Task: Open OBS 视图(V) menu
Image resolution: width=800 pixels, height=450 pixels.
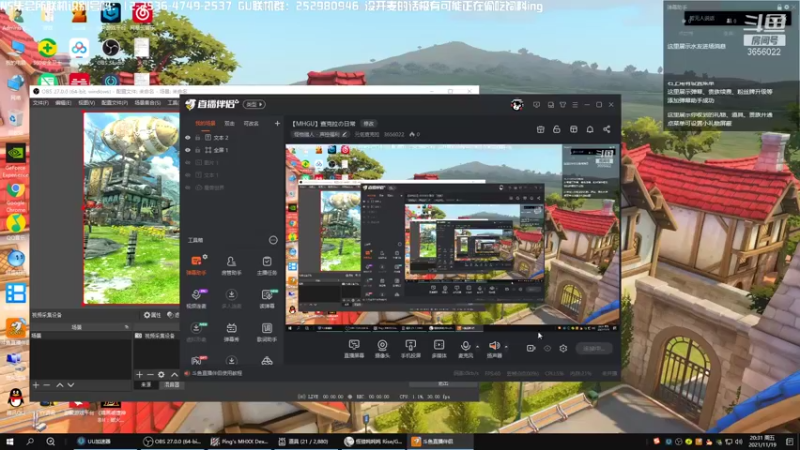Action: (x=86, y=103)
